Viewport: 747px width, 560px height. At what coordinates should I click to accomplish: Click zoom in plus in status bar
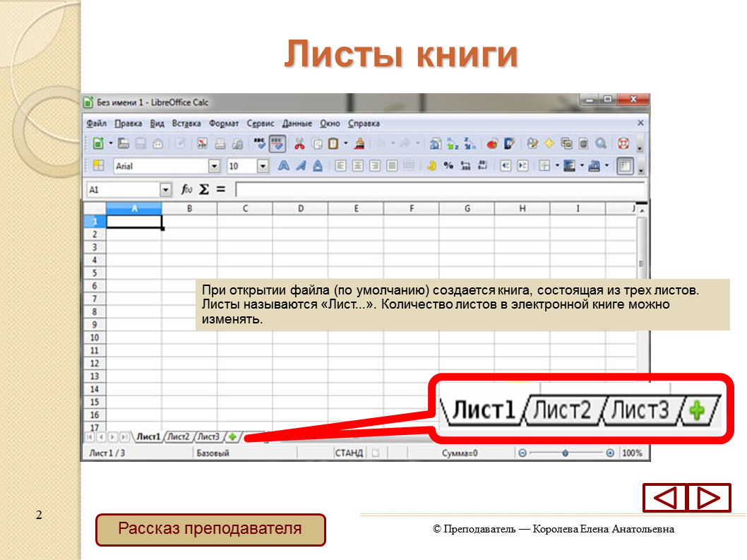(x=610, y=453)
